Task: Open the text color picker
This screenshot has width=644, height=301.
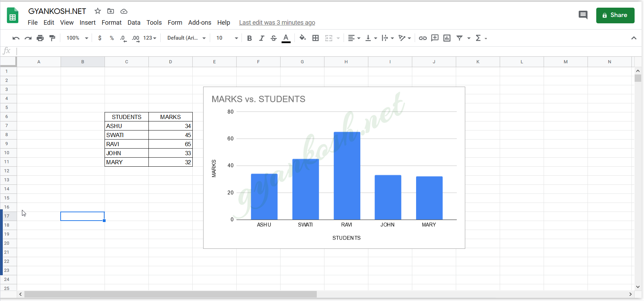Action: pyautogui.click(x=286, y=38)
